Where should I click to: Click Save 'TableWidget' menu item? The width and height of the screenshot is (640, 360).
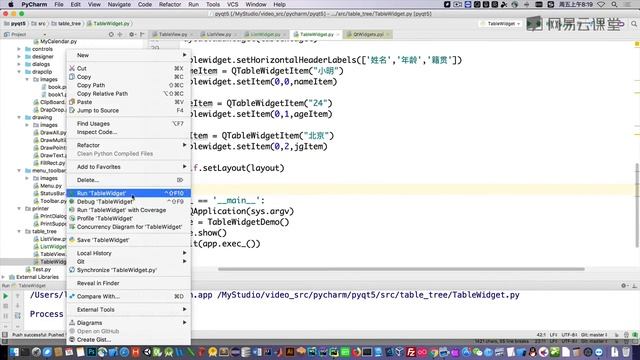coord(128,240)
